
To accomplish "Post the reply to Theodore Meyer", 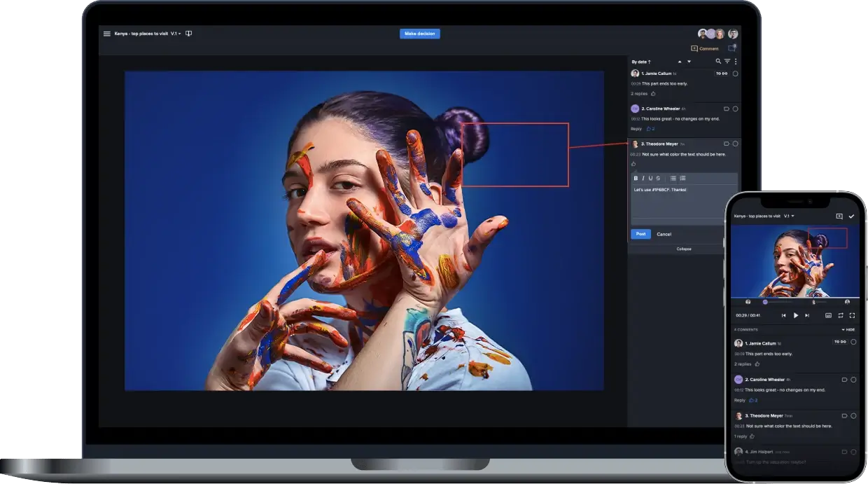I will click(640, 234).
